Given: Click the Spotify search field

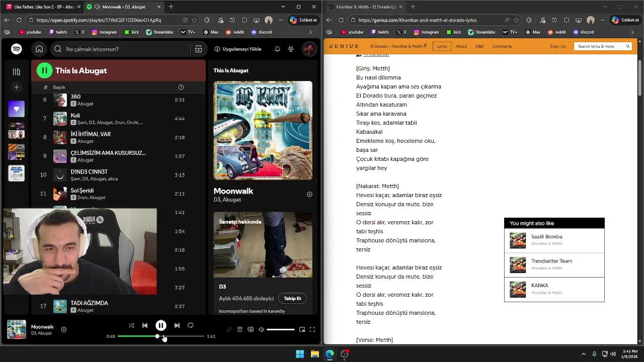Looking at the screenshot, I should [x=121, y=49].
